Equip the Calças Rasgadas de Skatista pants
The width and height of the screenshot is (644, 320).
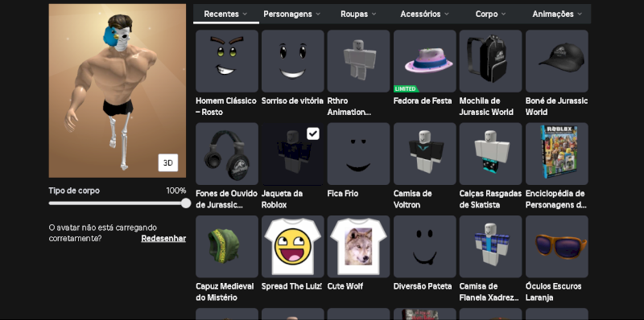(490, 154)
